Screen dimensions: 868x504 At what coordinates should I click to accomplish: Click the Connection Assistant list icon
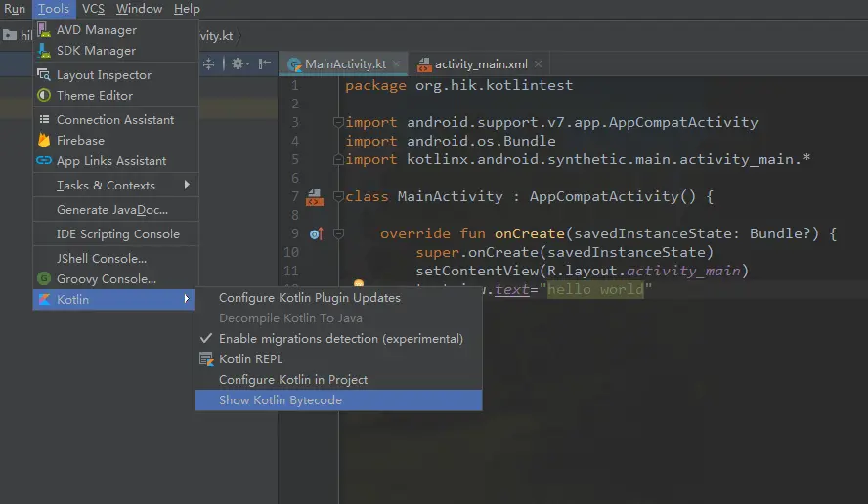pyautogui.click(x=44, y=119)
